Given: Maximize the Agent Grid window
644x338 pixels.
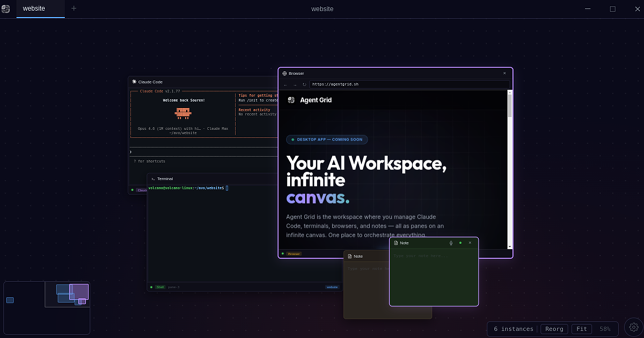Looking at the screenshot, I should [613, 9].
